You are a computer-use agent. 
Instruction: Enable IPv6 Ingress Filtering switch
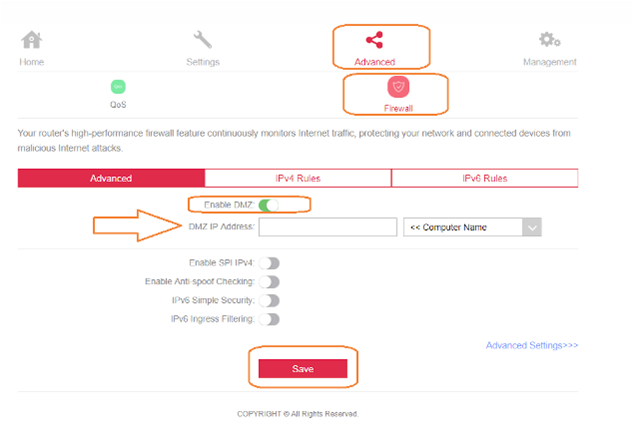[269, 319]
